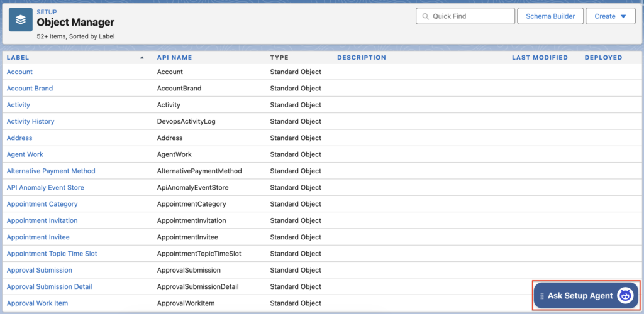
Task: Select the ApprovalSubmissionDetail API name cell
Action: pos(197,286)
